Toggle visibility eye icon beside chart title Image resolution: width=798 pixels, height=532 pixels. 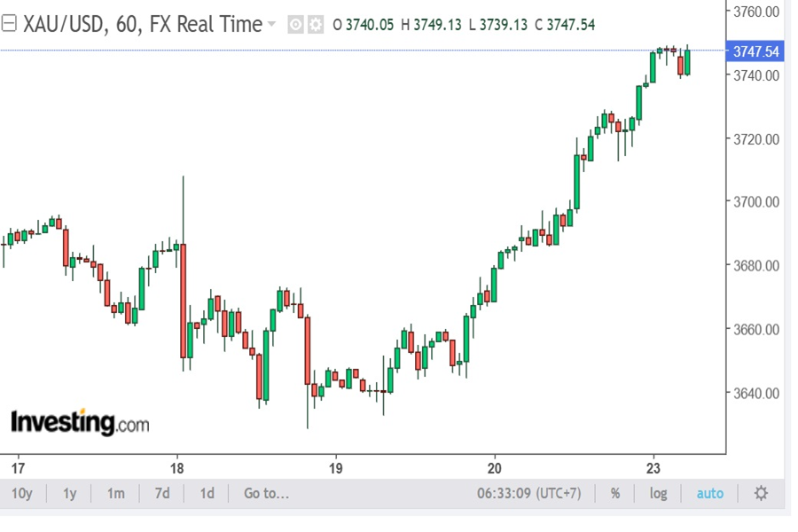coord(296,25)
